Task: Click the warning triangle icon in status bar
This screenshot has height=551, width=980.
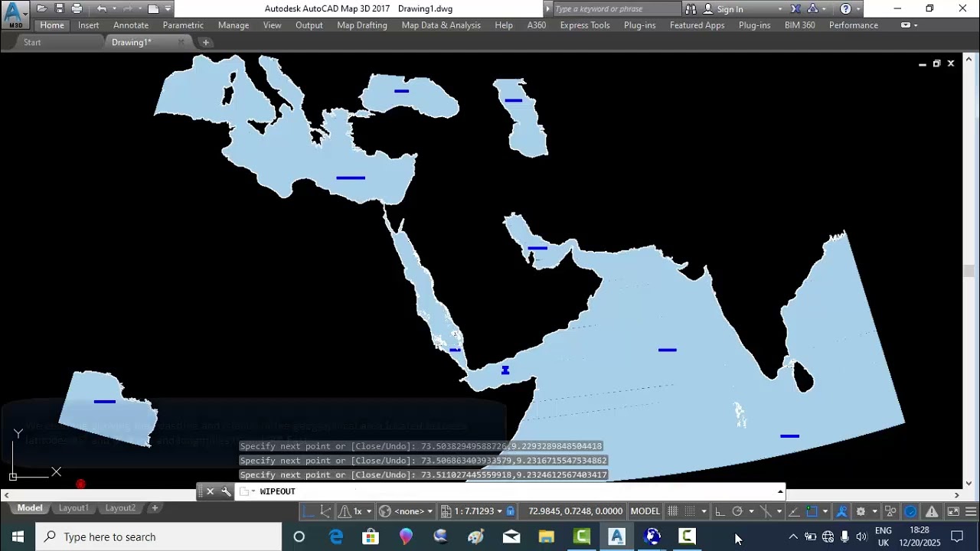Action: 932,511
